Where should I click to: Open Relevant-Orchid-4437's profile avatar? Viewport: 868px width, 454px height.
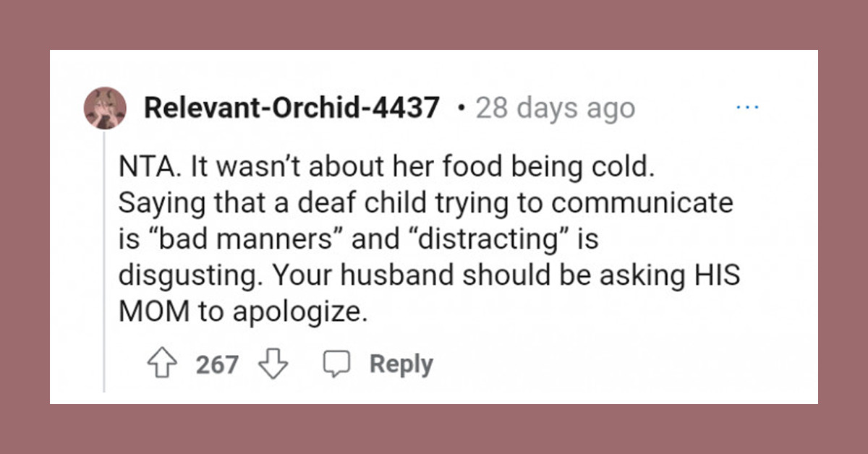[103, 106]
